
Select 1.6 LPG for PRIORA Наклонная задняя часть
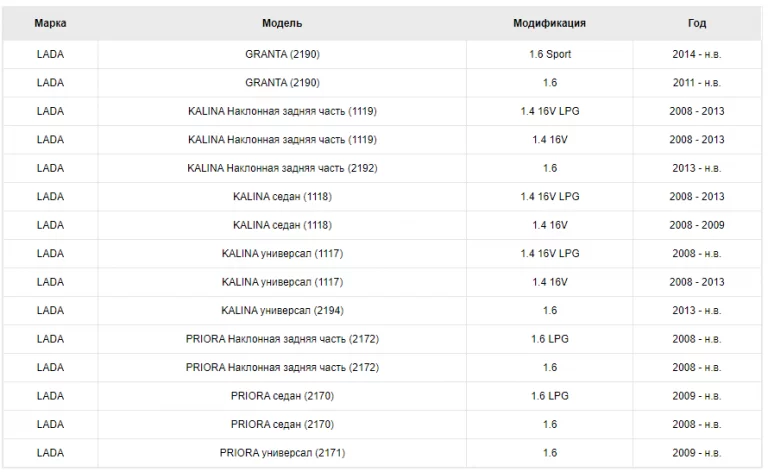click(x=550, y=339)
